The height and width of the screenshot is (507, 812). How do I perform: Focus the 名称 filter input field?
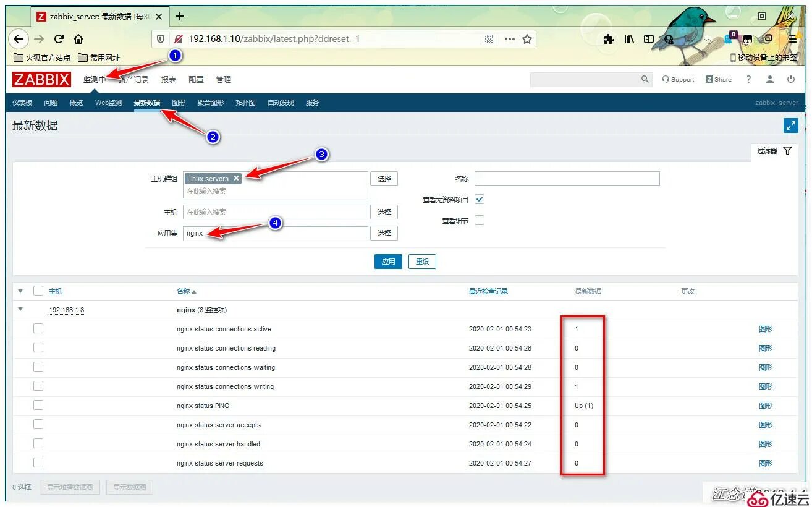pos(567,179)
